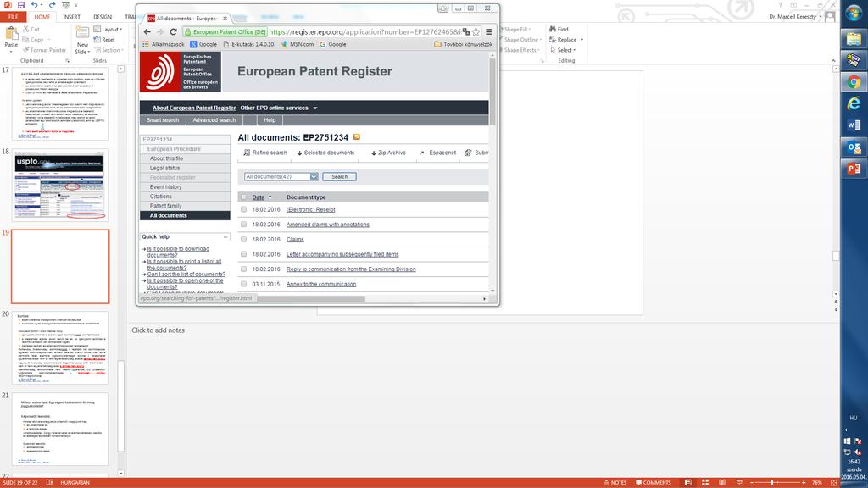Open Amended claims with annotations document
The height and width of the screenshot is (488, 868).
coord(328,225)
